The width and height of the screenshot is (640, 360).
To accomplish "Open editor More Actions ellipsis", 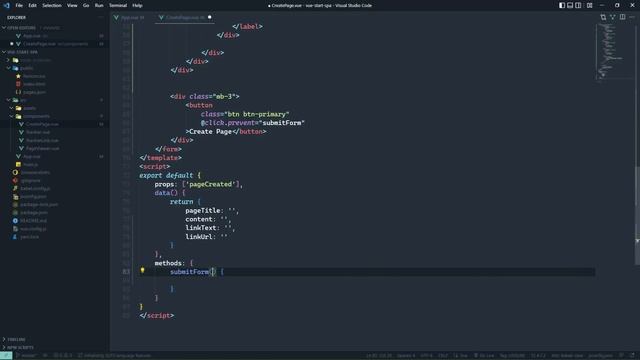I will 632,17.
